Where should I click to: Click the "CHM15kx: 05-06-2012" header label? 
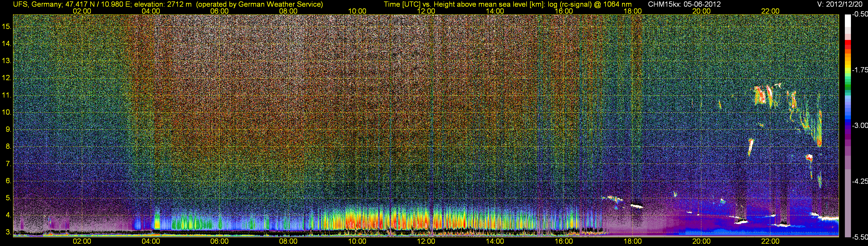684,4
